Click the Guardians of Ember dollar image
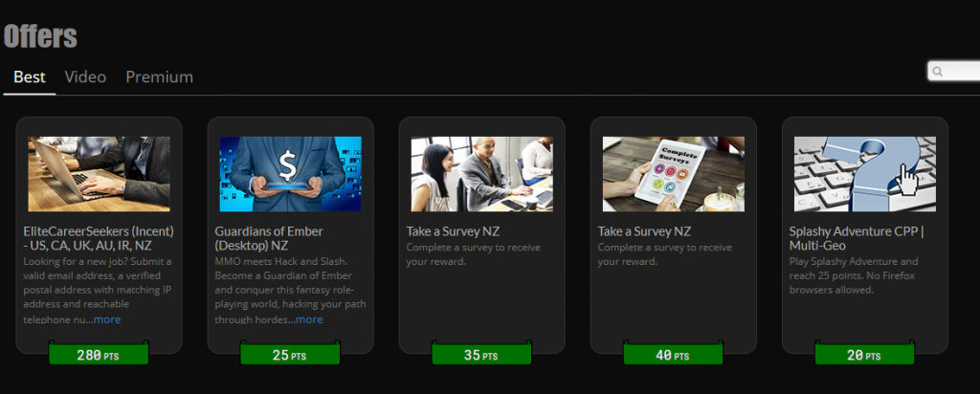 coord(291,174)
